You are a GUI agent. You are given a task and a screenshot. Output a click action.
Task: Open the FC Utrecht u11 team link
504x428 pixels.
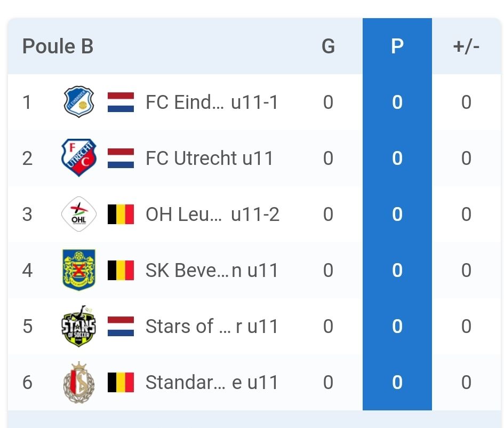tap(209, 158)
